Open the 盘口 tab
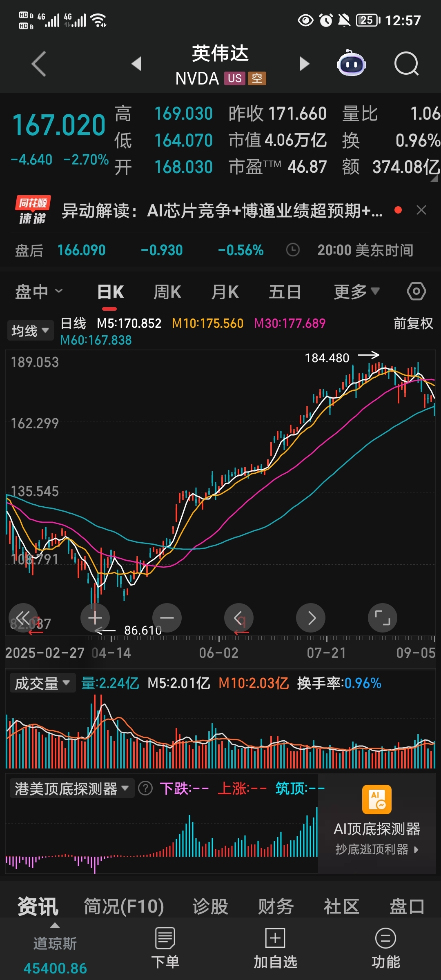Image resolution: width=441 pixels, height=980 pixels. click(407, 906)
